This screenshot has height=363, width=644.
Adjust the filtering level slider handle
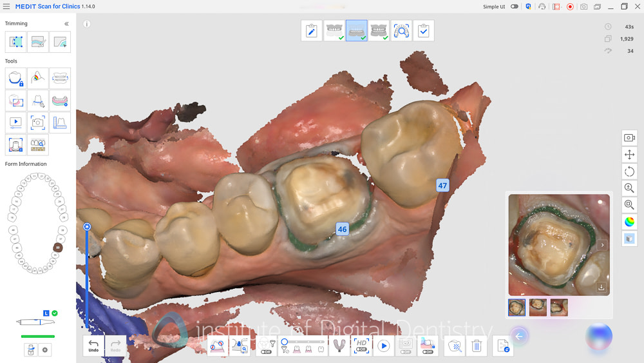[284, 342]
